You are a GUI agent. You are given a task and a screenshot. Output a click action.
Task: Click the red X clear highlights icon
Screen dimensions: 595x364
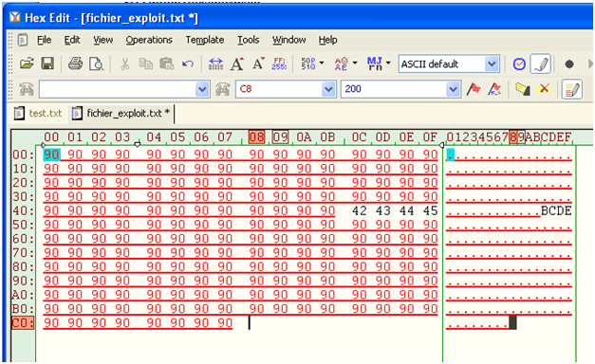point(544,89)
